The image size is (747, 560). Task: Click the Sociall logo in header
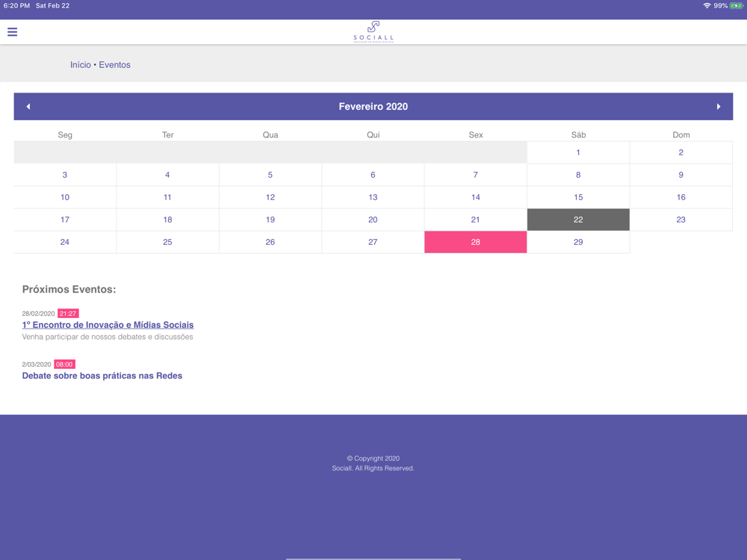(373, 32)
